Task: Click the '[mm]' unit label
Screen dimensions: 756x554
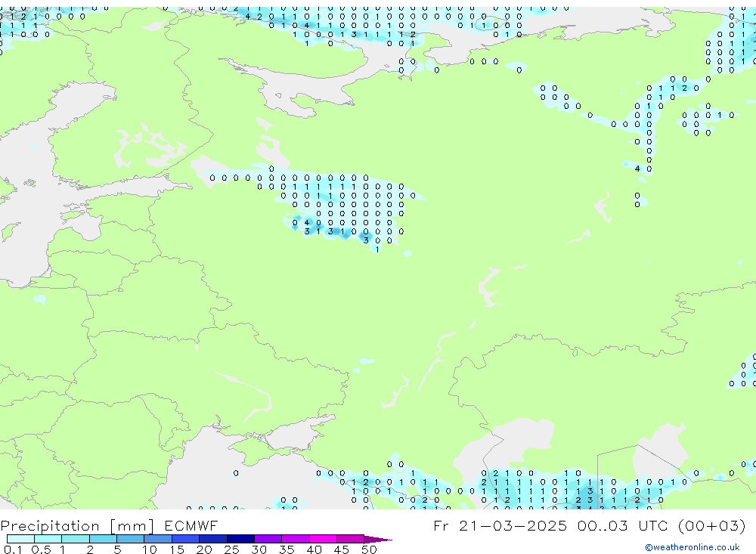Action: coord(132,525)
